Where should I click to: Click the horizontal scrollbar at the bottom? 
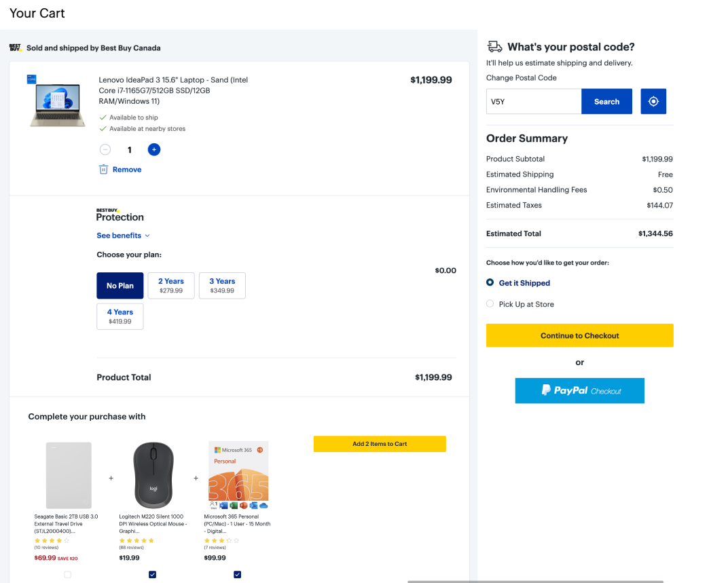point(535,581)
